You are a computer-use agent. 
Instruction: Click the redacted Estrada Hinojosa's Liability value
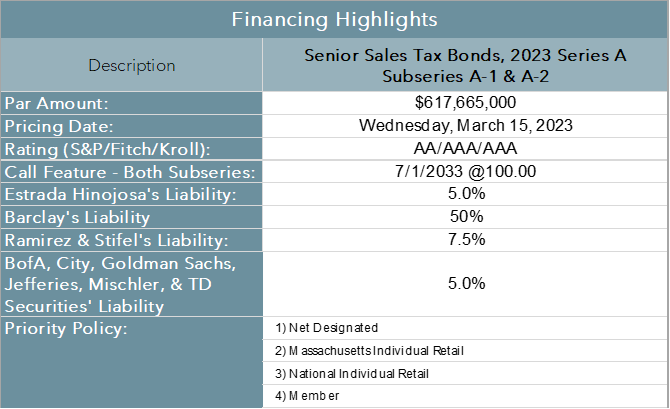tap(465, 195)
